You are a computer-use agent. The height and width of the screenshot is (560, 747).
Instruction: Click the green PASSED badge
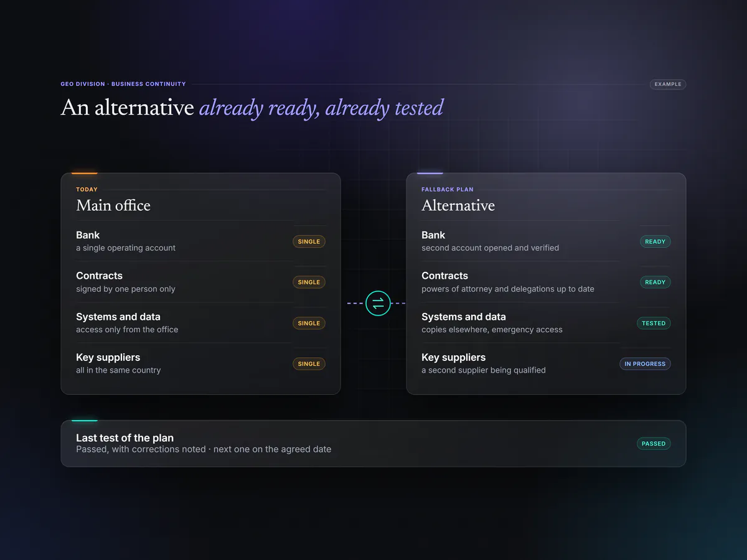654,444
